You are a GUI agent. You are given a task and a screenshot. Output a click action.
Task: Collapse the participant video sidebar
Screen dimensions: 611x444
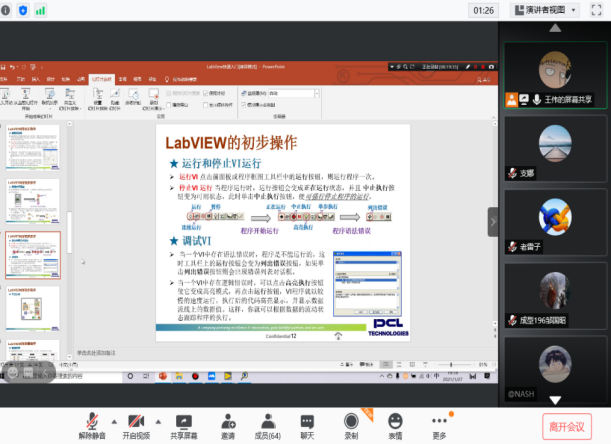pyautogui.click(x=493, y=222)
